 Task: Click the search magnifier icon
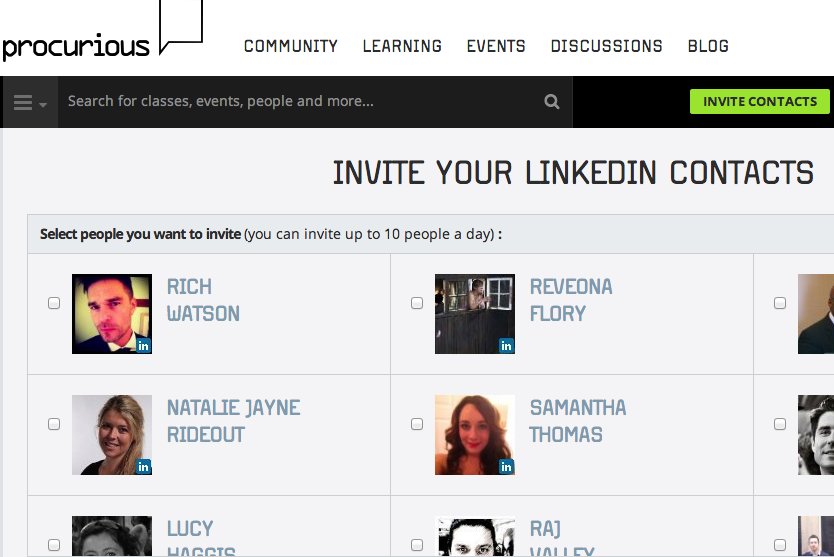point(552,102)
